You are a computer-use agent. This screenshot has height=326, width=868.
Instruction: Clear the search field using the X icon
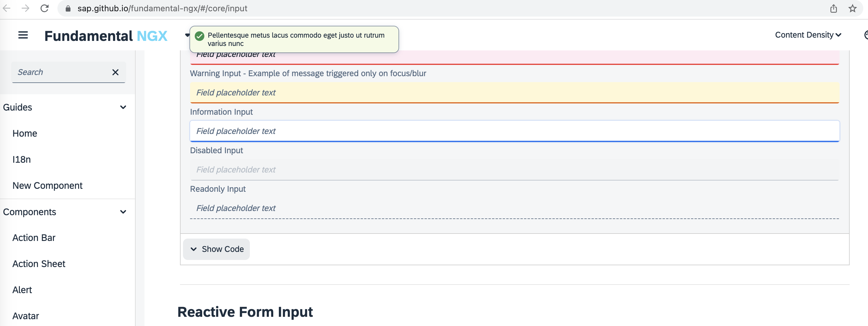click(x=115, y=72)
